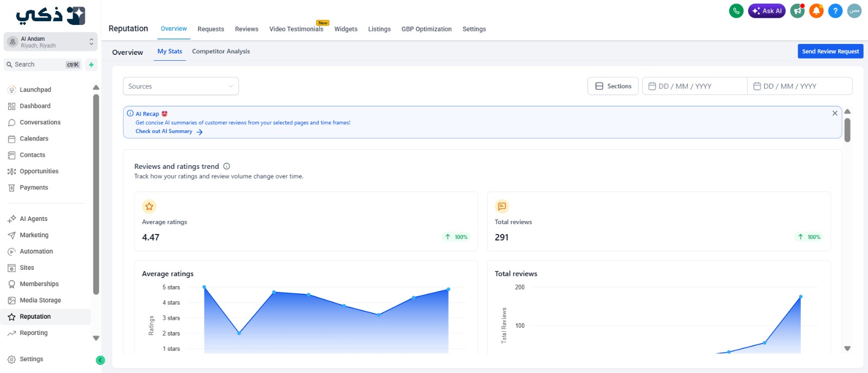Click the Total reviews value 291
This screenshot has height=373, width=868.
502,237
